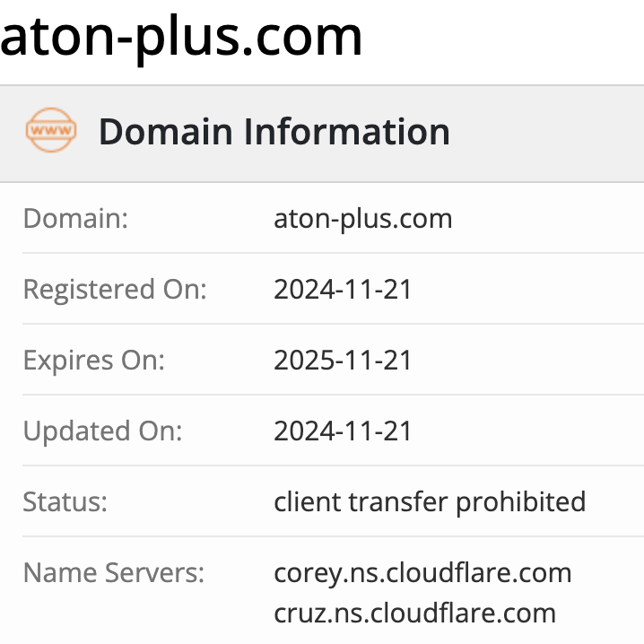
Task: Click the word prohibited in status row
Action: click(521, 502)
